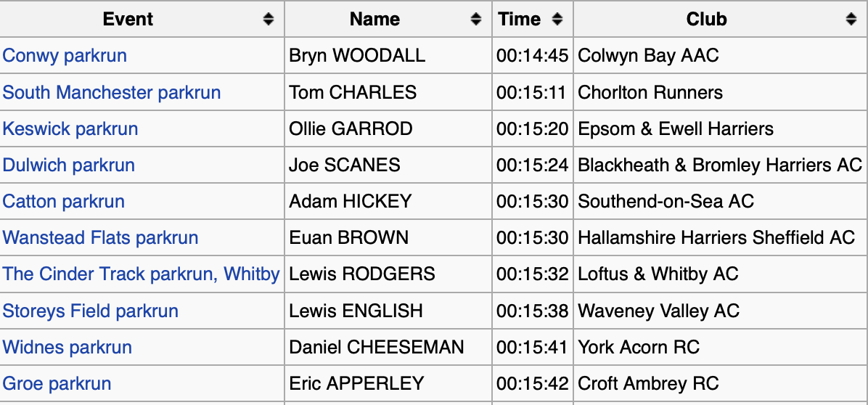Click the Name column header text

tap(374, 20)
